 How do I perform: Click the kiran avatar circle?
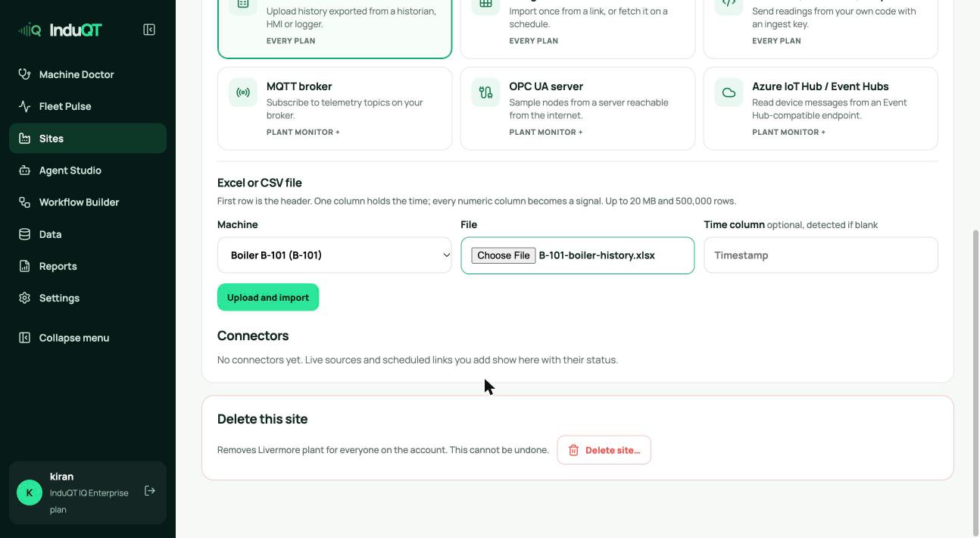point(30,493)
